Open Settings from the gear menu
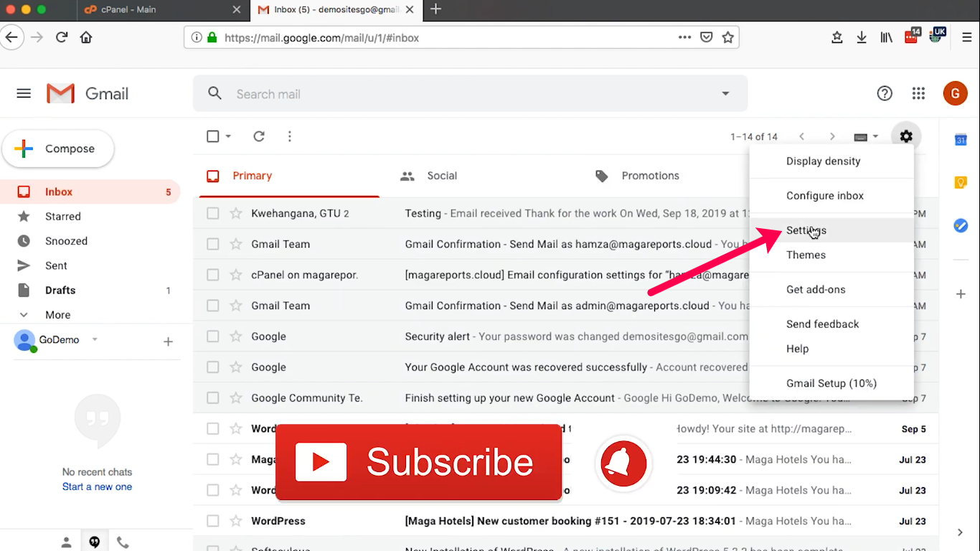The height and width of the screenshot is (551, 980). click(831, 230)
